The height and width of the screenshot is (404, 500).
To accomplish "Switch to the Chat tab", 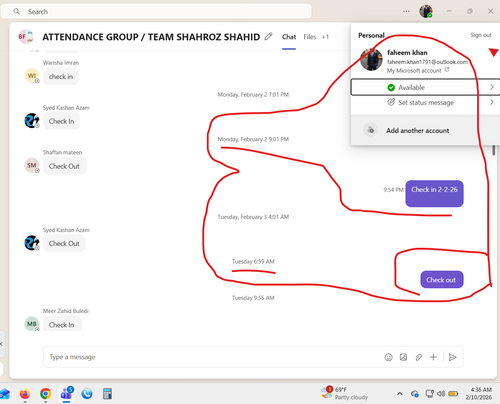I will pyautogui.click(x=289, y=37).
